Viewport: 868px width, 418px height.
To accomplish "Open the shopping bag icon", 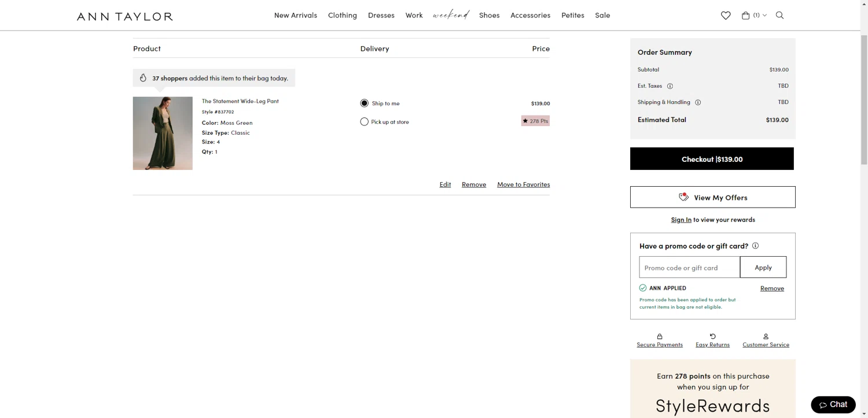I will [746, 16].
